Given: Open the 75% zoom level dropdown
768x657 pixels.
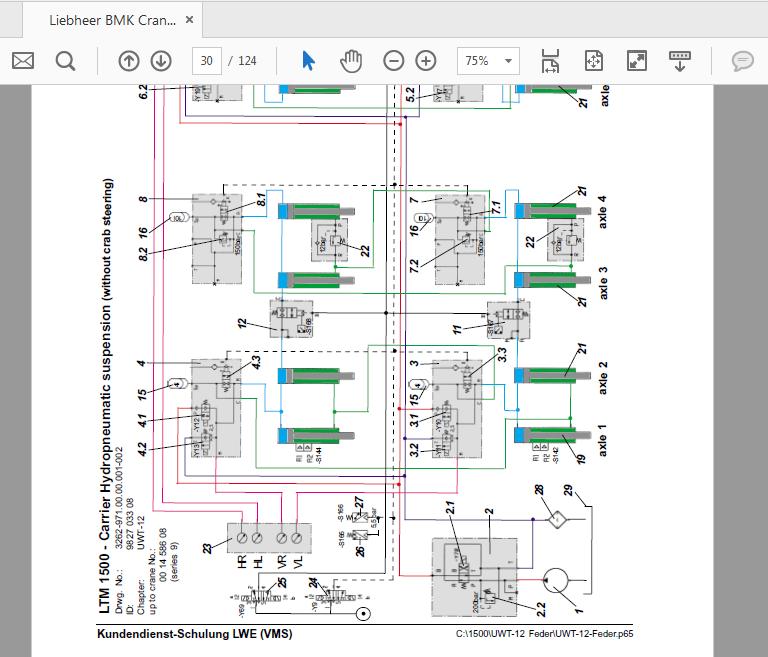Looking at the screenshot, I should pyautogui.click(x=488, y=61).
